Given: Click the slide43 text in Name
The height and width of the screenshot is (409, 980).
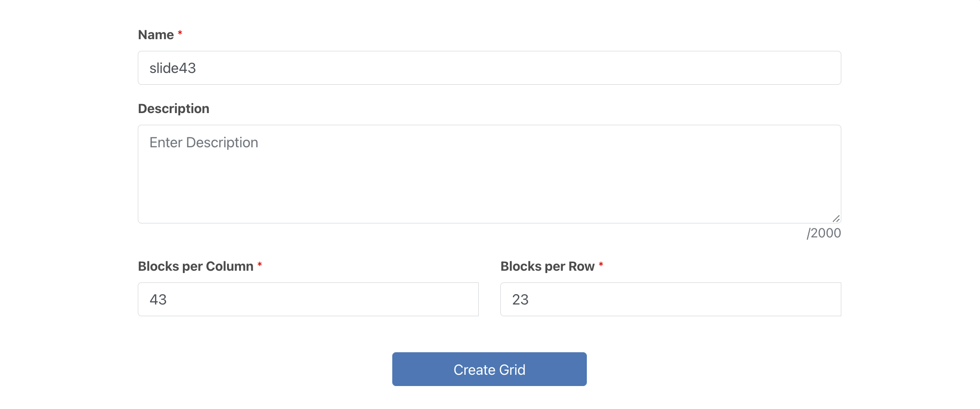Looking at the screenshot, I should coord(172,68).
